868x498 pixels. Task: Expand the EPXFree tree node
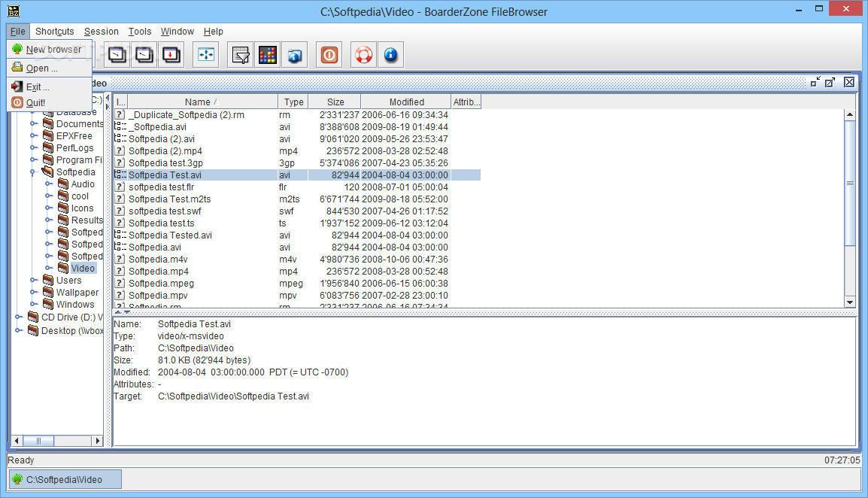click(x=33, y=135)
